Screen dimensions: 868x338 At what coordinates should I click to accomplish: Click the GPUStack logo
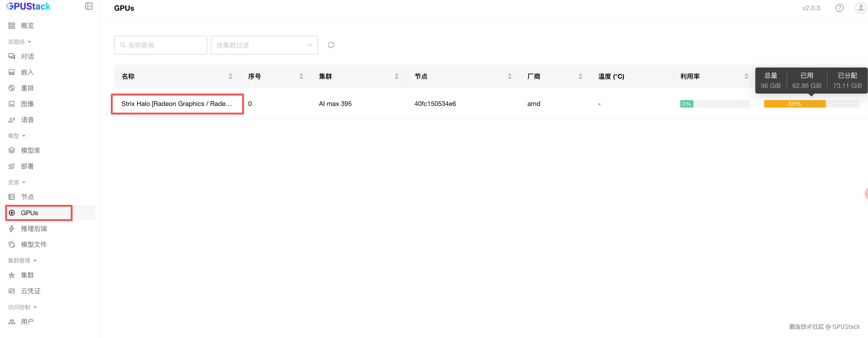pyautogui.click(x=29, y=7)
